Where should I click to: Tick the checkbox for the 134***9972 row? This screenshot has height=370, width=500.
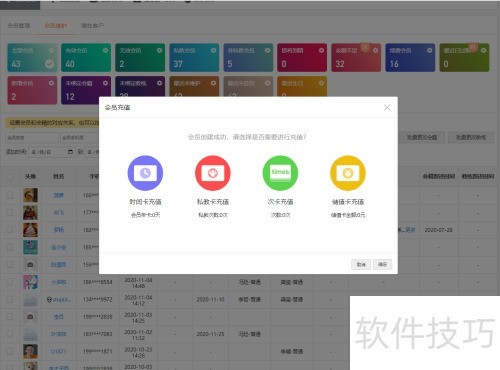tap(10, 299)
